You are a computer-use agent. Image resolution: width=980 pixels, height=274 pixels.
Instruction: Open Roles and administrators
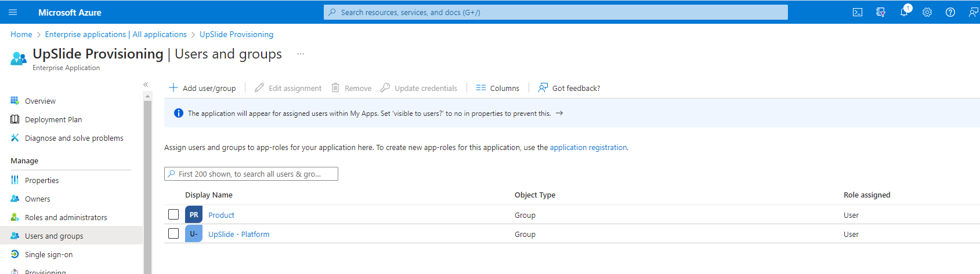tap(66, 218)
